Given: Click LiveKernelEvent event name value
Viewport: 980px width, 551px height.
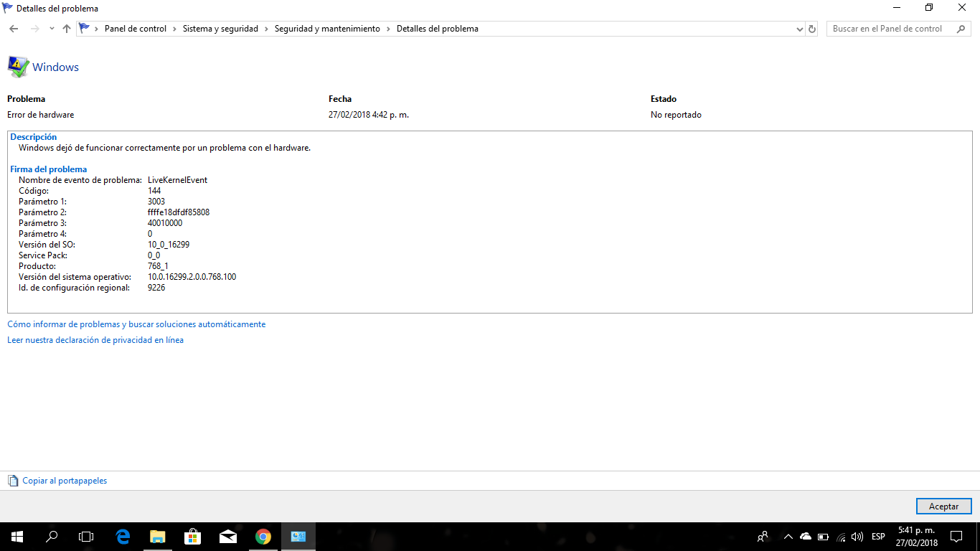Looking at the screenshot, I should coord(177,180).
